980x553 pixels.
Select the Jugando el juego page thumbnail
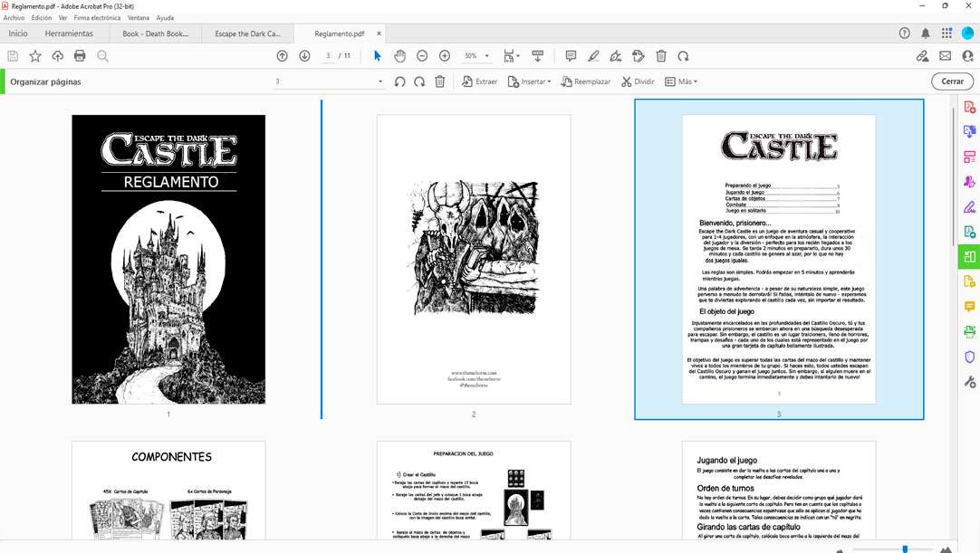(779, 491)
